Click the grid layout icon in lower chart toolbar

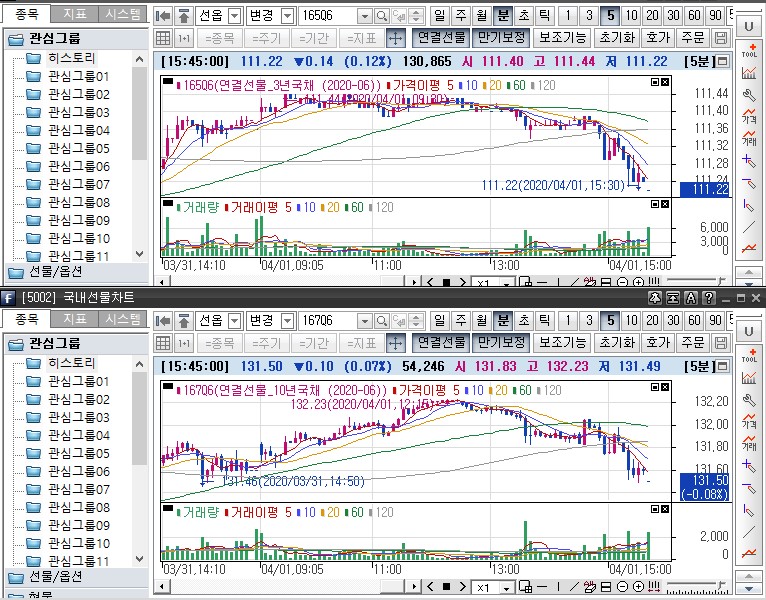pos(164,342)
